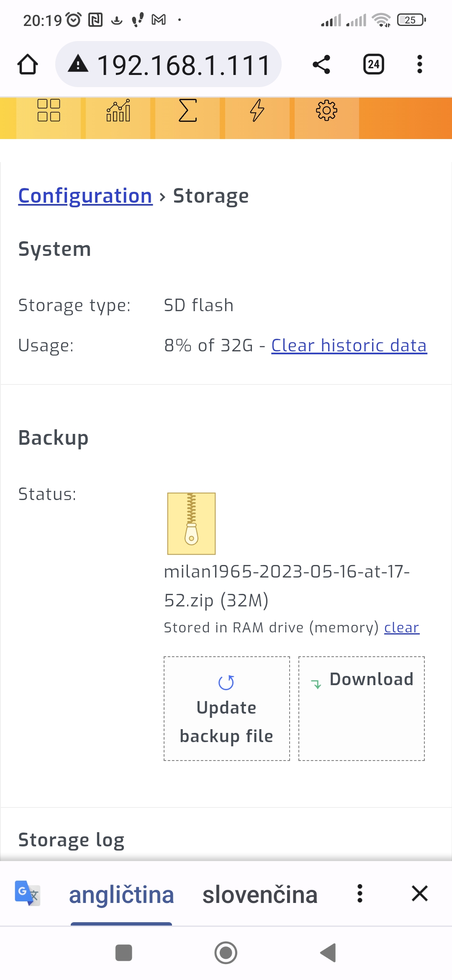This screenshot has height=980, width=452.
Task: Open the tab switcher showing 24
Action: pos(374,64)
